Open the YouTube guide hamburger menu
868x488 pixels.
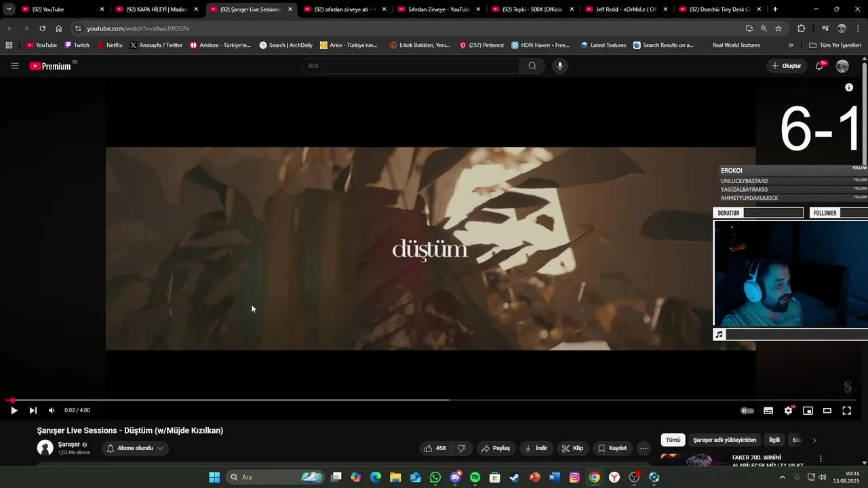pyautogui.click(x=15, y=66)
